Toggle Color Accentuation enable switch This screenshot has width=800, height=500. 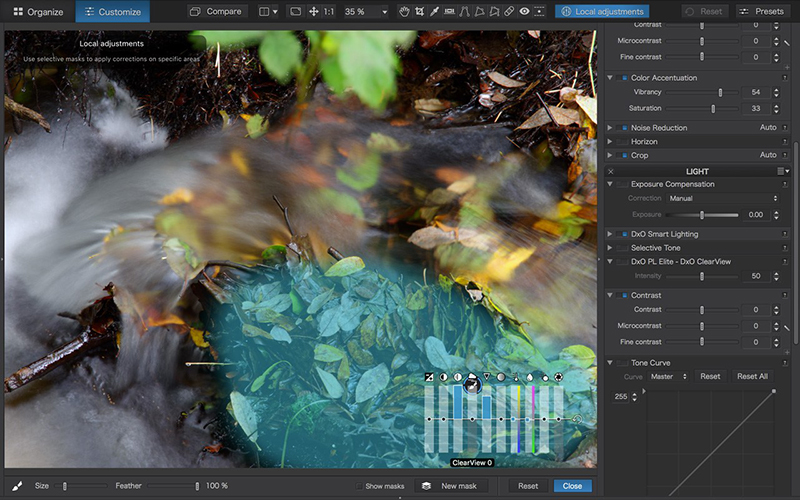coord(621,78)
